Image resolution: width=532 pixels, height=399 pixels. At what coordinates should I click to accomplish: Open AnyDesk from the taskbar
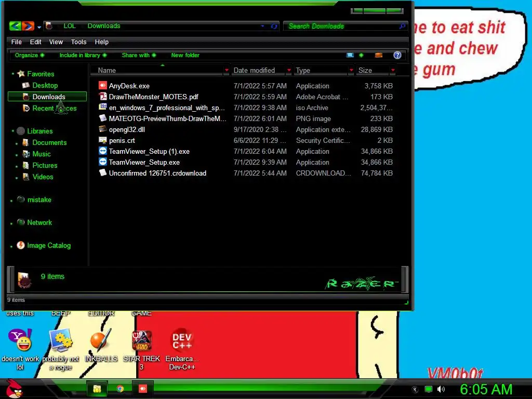tap(143, 389)
